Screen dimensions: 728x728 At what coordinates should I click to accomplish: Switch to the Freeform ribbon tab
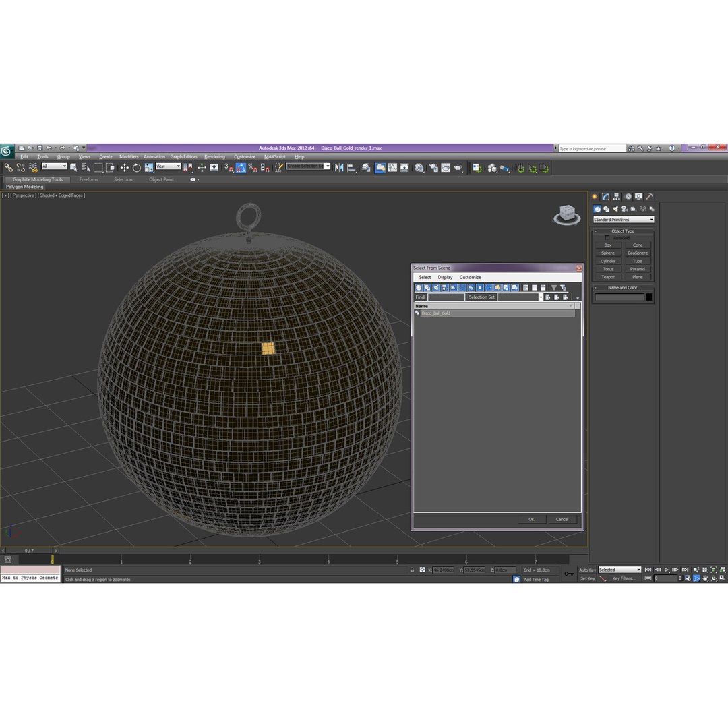tap(88, 180)
